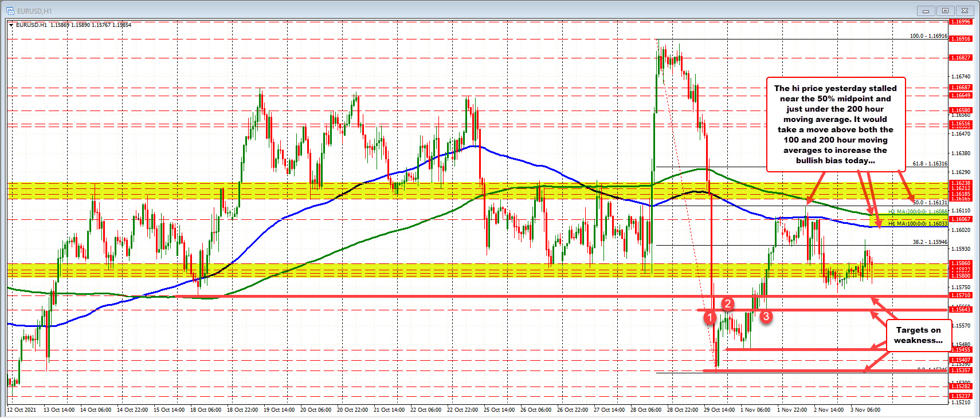Click the 1.16110 price scale value
Screen dimensions: 980x418
coord(961,211)
